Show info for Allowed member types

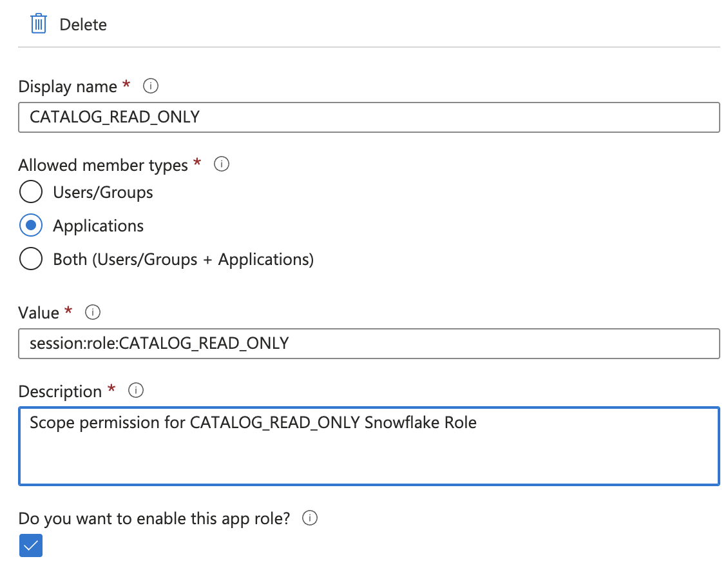[x=222, y=164]
